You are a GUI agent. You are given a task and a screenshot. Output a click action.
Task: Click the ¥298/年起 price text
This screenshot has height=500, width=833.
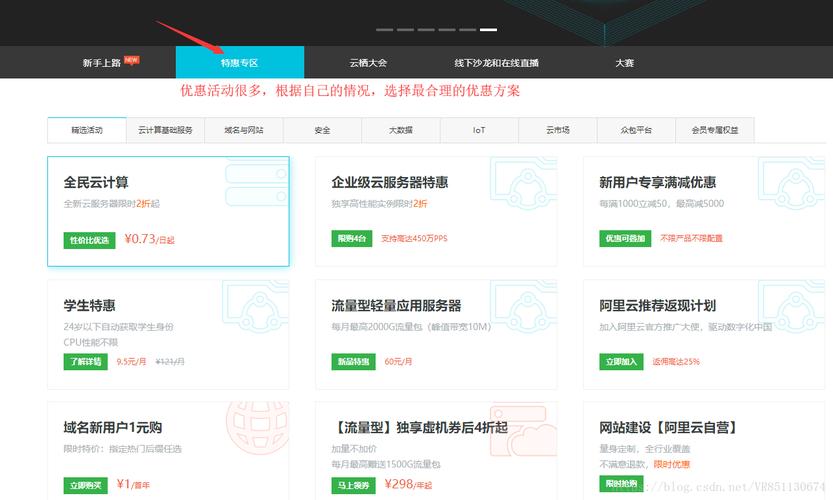(x=408, y=484)
